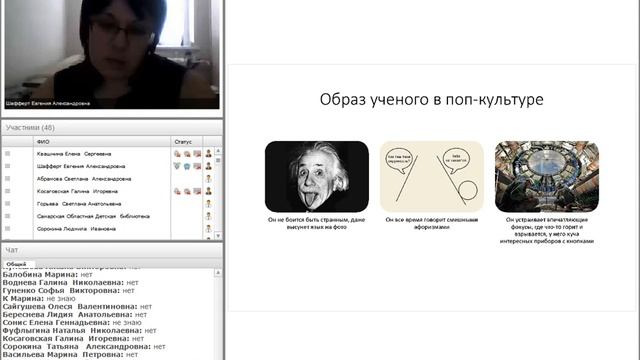Tick the checkbox next to Шафферт Евгения Александровна

tap(7, 166)
